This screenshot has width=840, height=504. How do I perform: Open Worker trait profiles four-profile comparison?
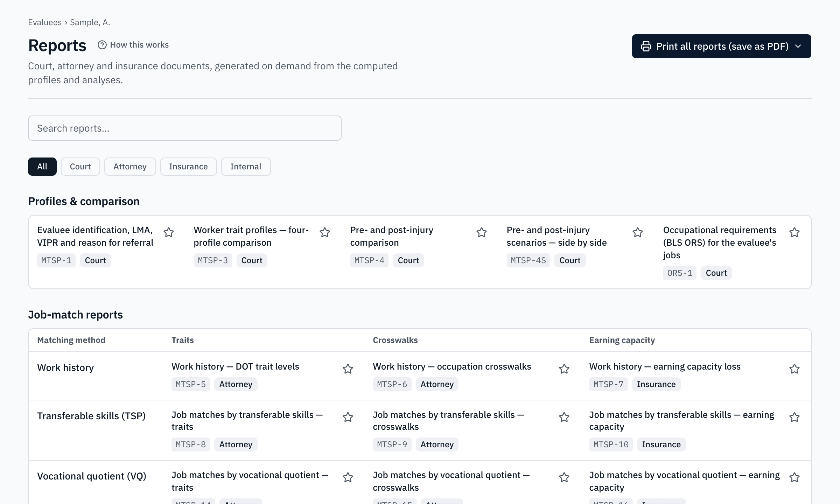(251, 236)
